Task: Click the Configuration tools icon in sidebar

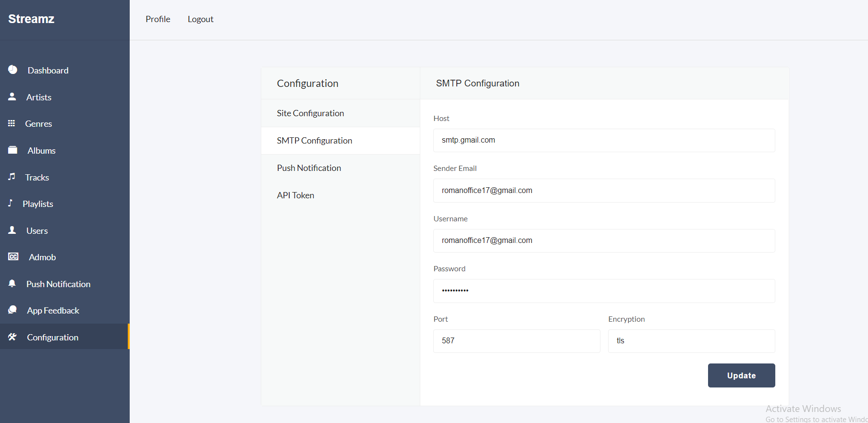Action: pyautogui.click(x=12, y=337)
